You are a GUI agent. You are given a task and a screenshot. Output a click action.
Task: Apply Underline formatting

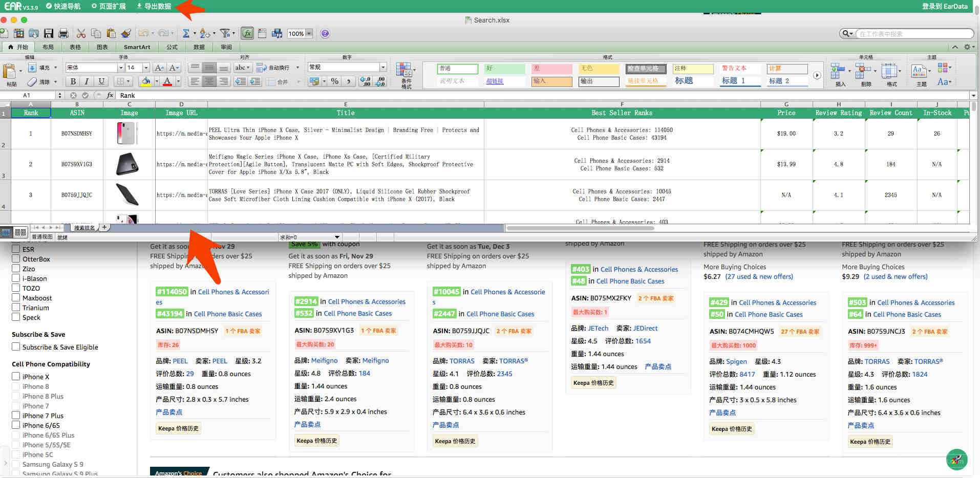tap(101, 81)
